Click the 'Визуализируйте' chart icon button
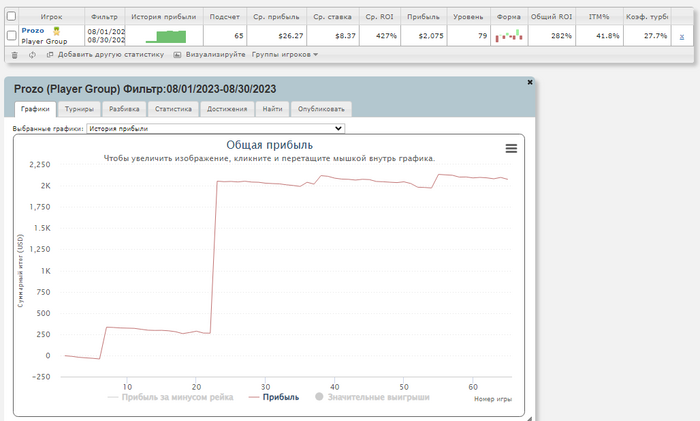This screenshot has width=700, height=421. (209, 54)
